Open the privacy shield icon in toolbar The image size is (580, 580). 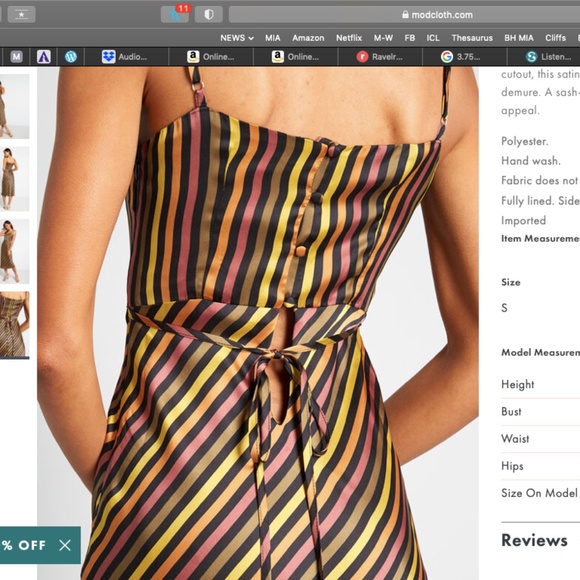pyautogui.click(x=209, y=14)
